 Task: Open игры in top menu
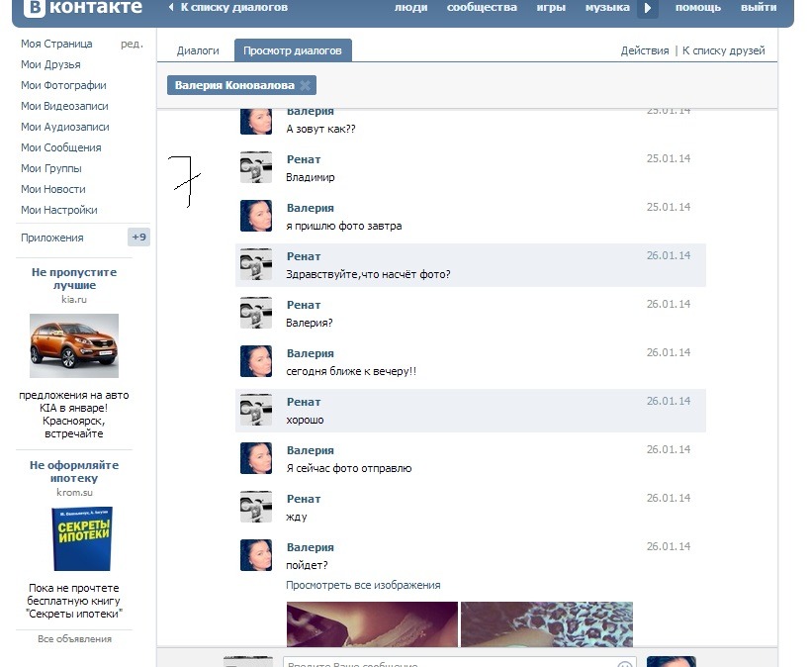(x=551, y=8)
